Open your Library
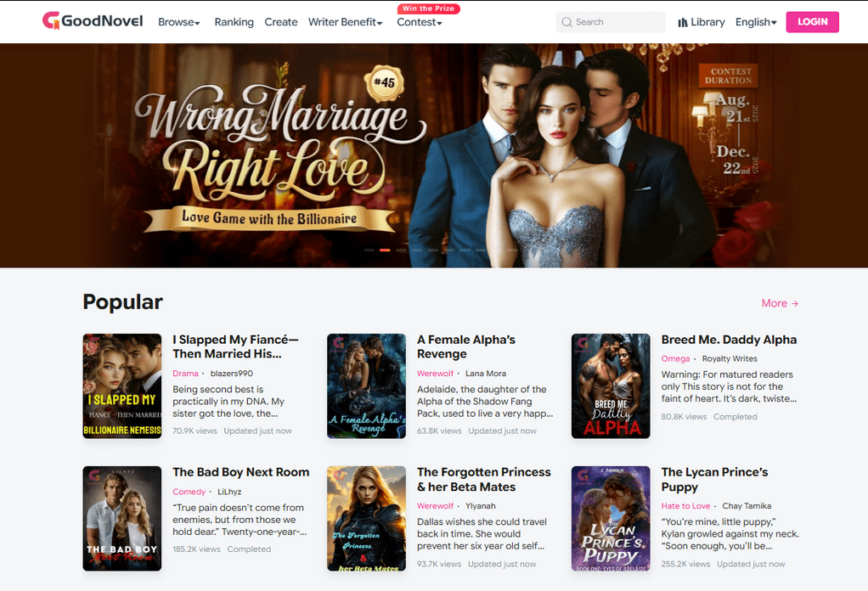The image size is (868, 591). 702,21
